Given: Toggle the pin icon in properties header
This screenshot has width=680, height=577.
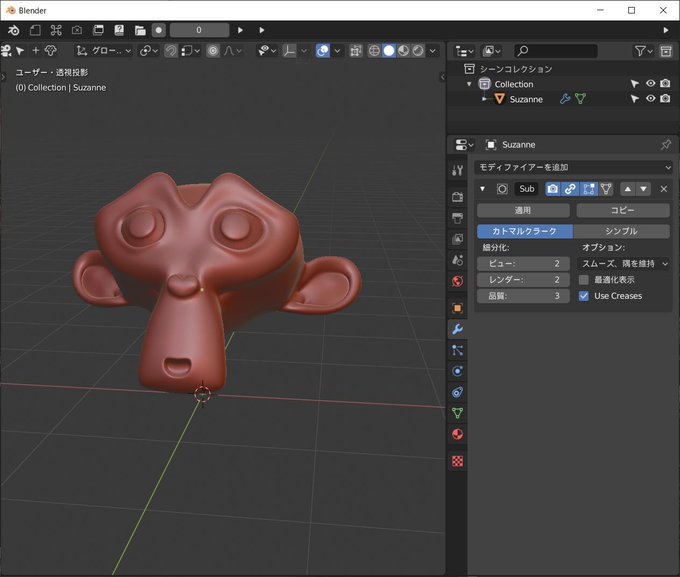Looking at the screenshot, I should point(666,144).
